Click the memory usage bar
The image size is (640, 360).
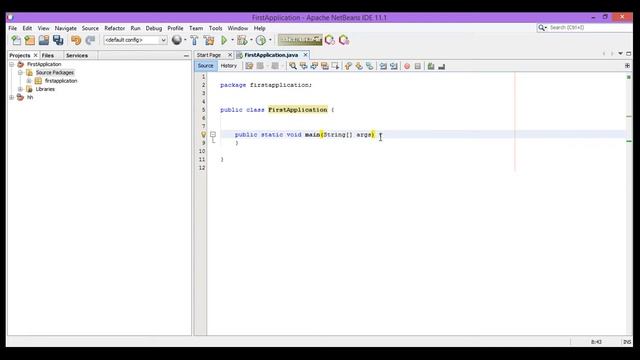click(300, 40)
